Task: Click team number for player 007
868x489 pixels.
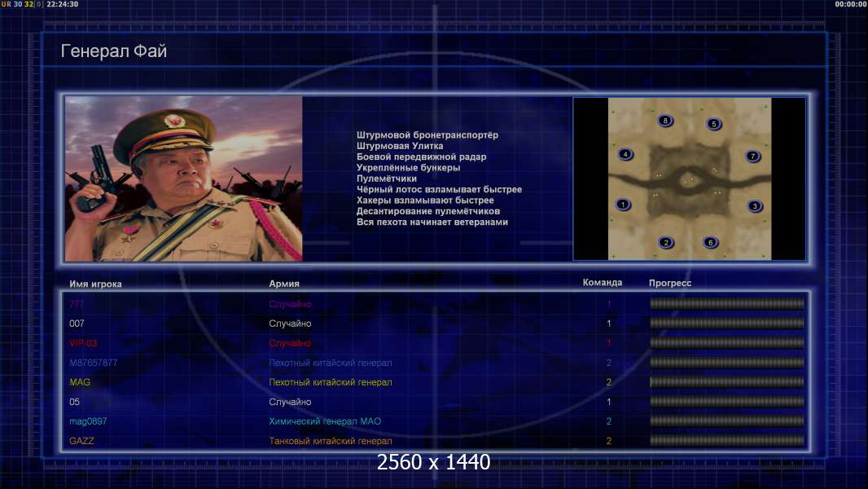Action: (x=609, y=324)
